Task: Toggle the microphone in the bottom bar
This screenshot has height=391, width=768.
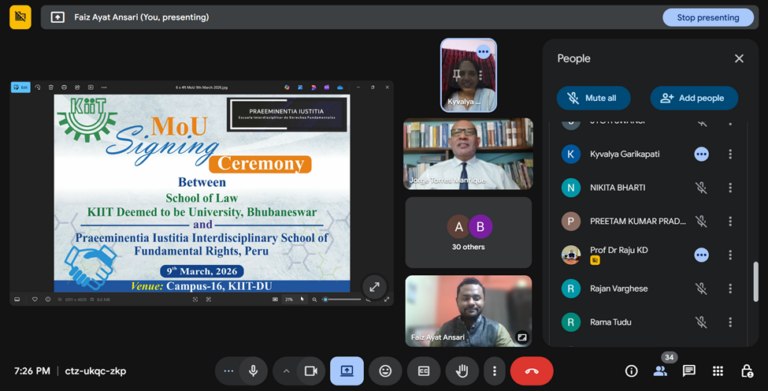Action: [x=253, y=371]
